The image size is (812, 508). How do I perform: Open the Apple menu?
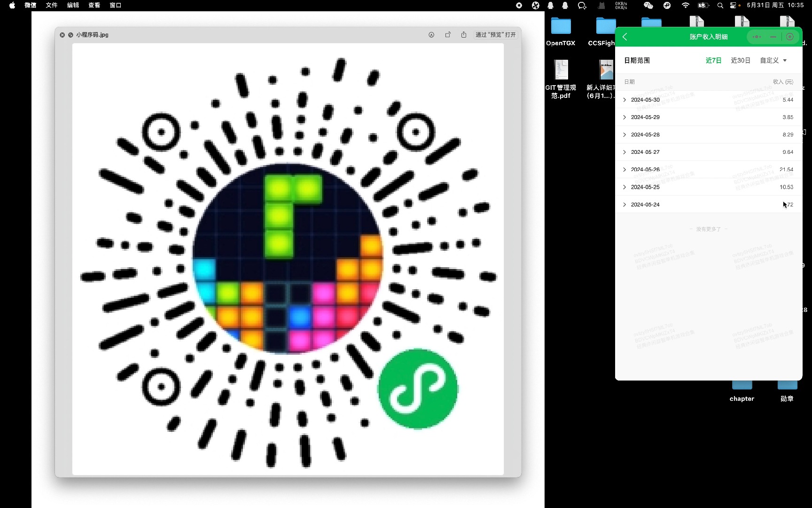point(12,5)
